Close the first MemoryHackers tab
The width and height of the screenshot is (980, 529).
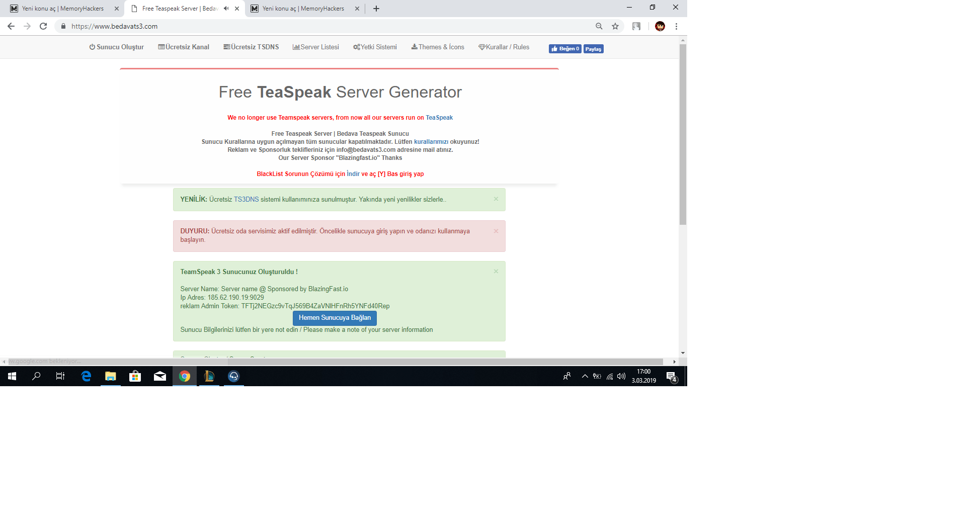coord(117,9)
